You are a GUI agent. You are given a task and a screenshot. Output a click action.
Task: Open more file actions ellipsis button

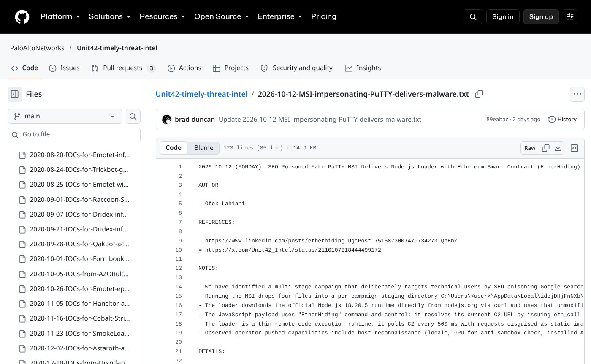tap(577, 94)
